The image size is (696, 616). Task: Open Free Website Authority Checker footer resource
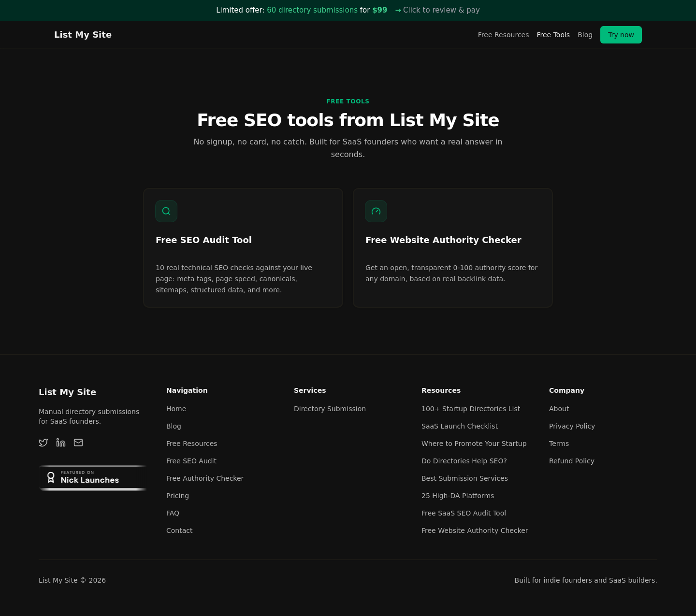(475, 530)
